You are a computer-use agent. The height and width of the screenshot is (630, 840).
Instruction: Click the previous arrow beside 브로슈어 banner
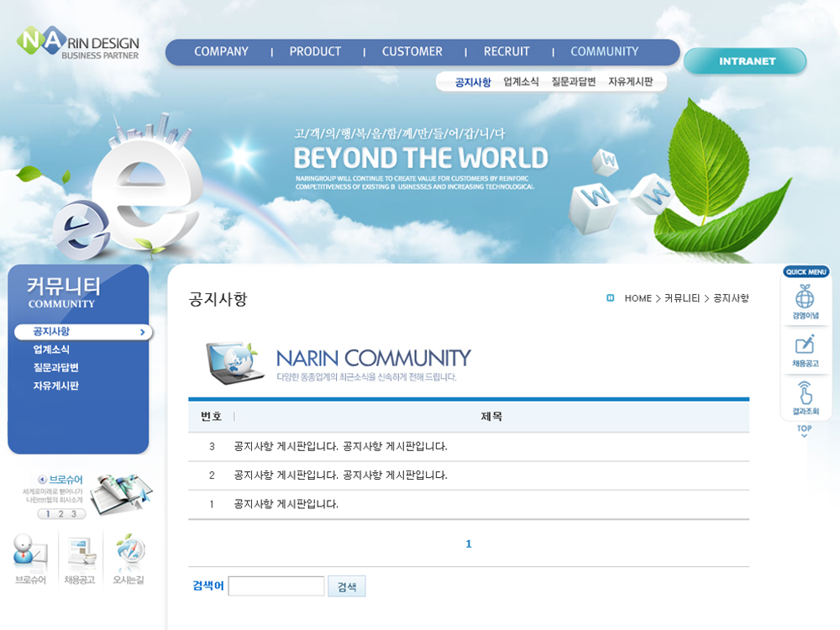pos(42,480)
